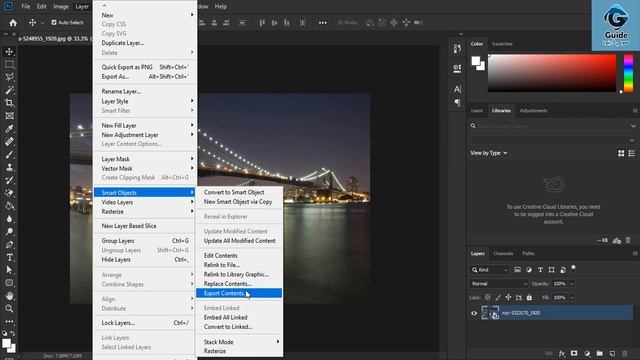Toggle the Lock transparent pixels button
Image resolution: width=640 pixels, height=360 pixels.
[x=488, y=297]
